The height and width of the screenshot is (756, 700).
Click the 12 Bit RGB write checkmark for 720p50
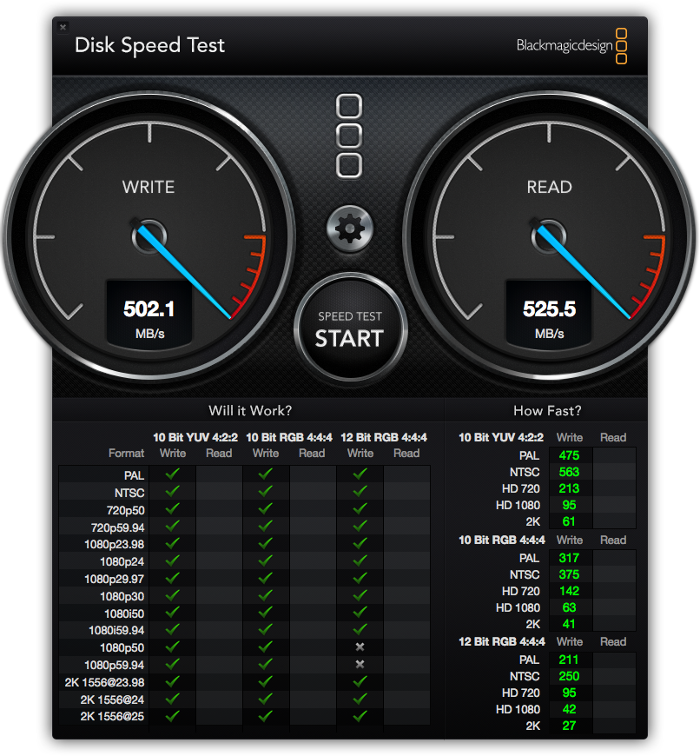pos(360,508)
